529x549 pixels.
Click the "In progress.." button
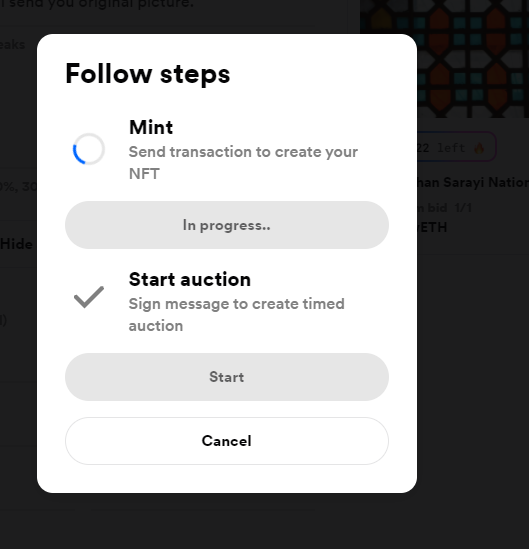(227, 225)
